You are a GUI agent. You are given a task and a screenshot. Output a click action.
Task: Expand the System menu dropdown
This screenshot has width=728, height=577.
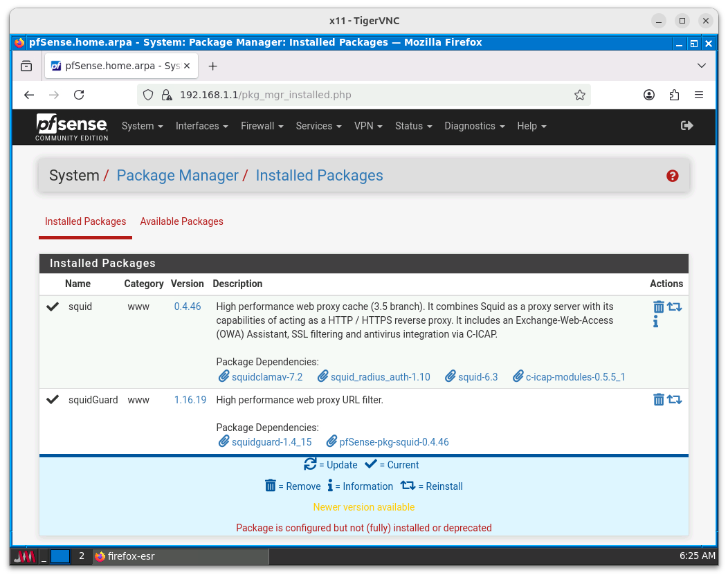coord(142,126)
